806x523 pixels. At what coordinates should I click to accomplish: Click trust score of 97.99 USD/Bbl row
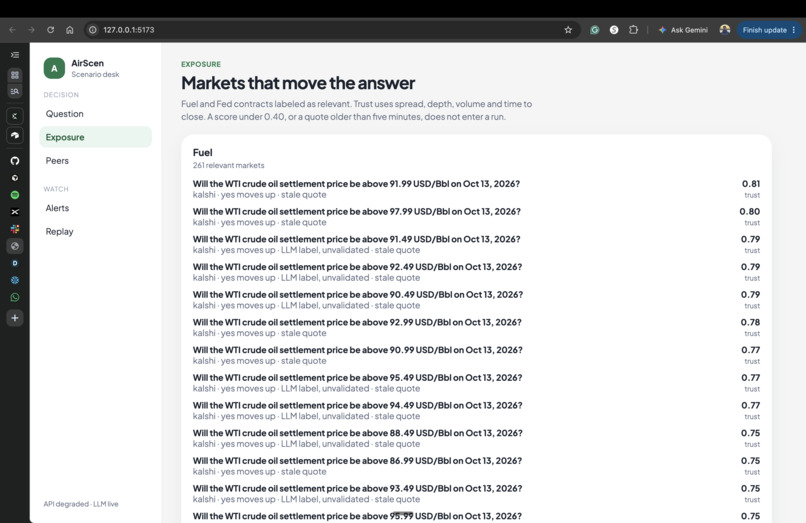tap(749, 211)
